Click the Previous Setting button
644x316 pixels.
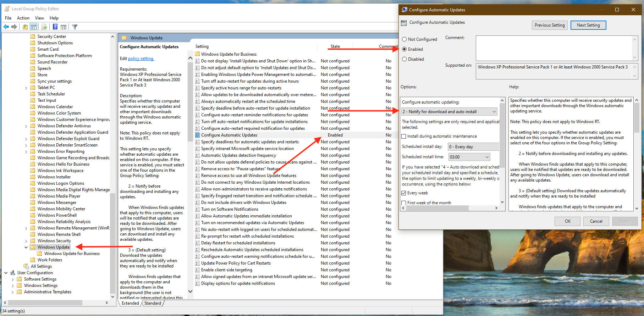[x=550, y=25]
